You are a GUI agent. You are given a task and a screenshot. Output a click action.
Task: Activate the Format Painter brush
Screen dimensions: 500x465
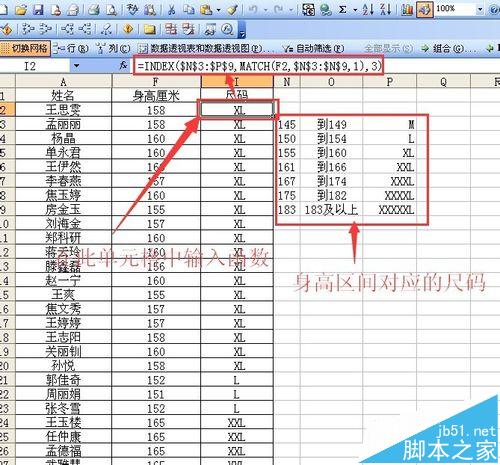232,10
